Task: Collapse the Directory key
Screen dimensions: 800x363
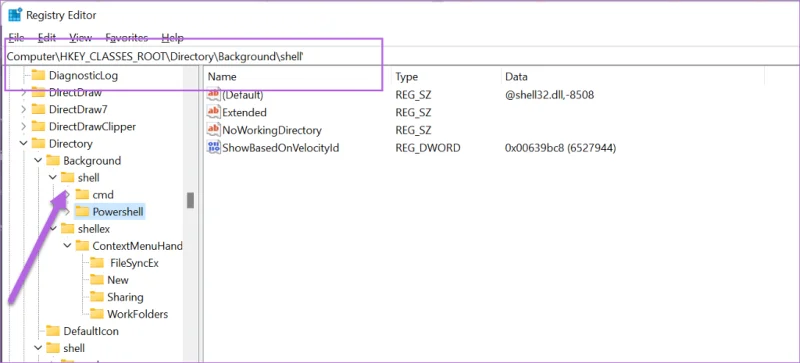Action: 23,143
